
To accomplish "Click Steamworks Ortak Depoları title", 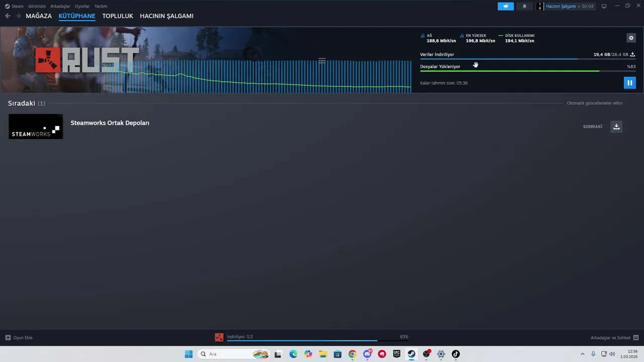I will (x=110, y=123).
